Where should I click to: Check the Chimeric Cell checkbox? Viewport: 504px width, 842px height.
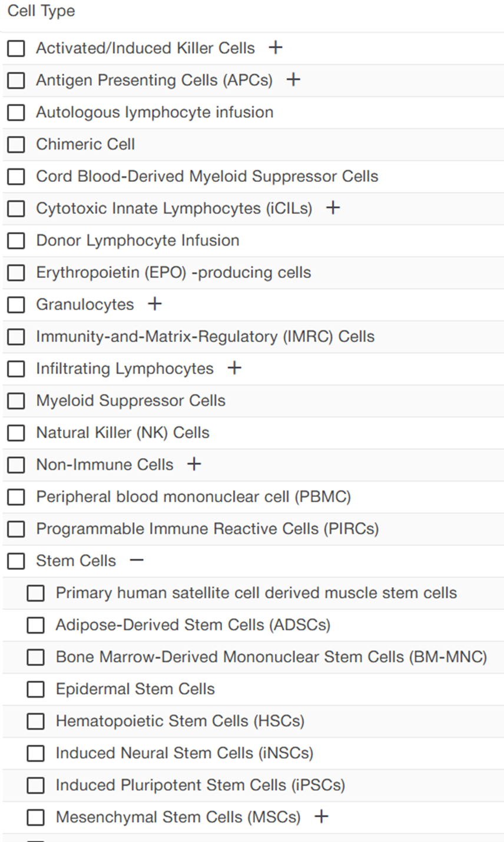(x=16, y=144)
